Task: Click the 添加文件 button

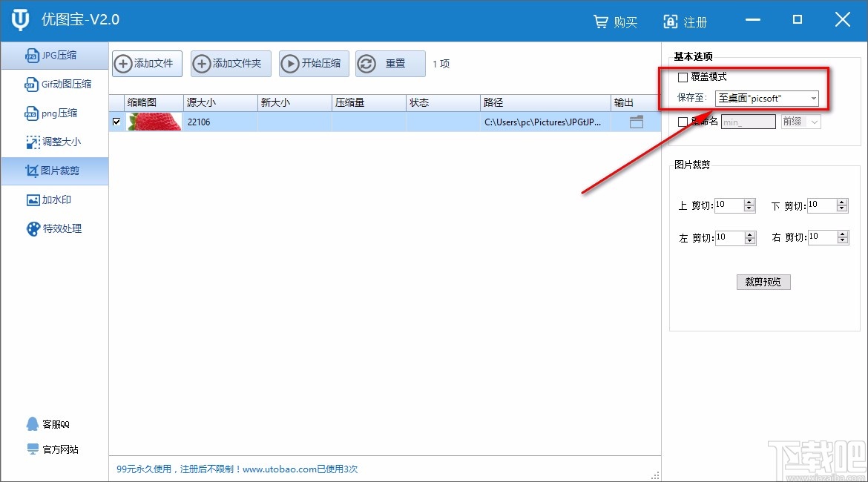Action: point(147,64)
